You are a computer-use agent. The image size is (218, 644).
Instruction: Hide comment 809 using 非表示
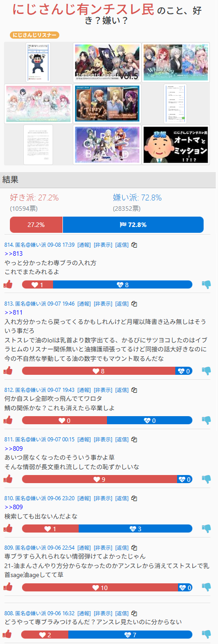pos(103,548)
